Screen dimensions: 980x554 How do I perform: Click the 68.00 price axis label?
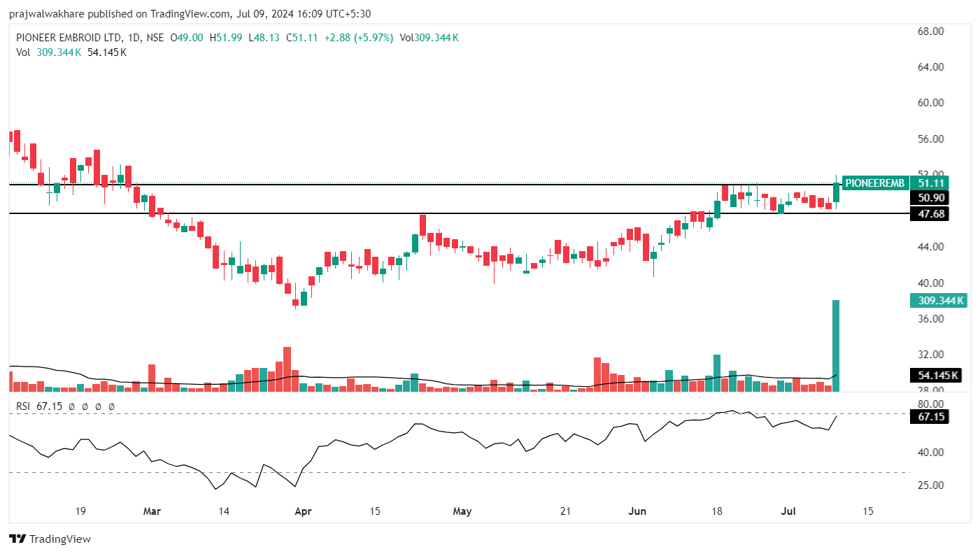pyautogui.click(x=930, y=31)
